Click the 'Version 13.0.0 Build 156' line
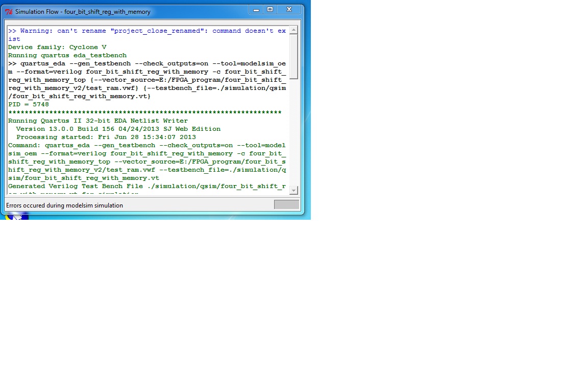588x368 pixels. coord(118,129)
